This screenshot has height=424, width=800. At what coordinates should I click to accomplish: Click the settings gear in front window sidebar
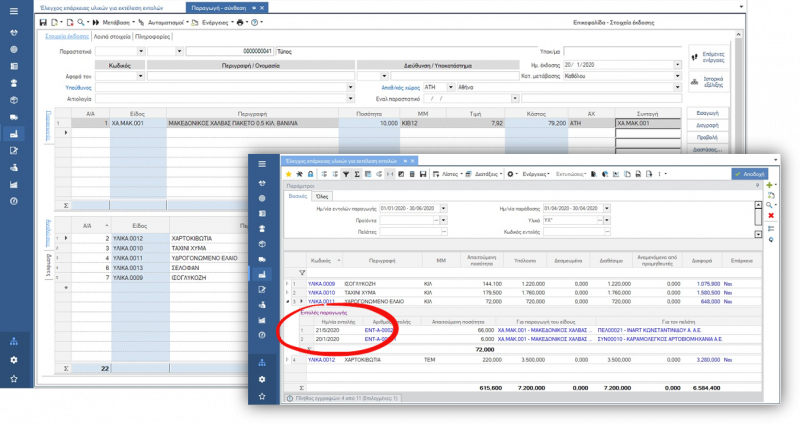coord(262,379)
